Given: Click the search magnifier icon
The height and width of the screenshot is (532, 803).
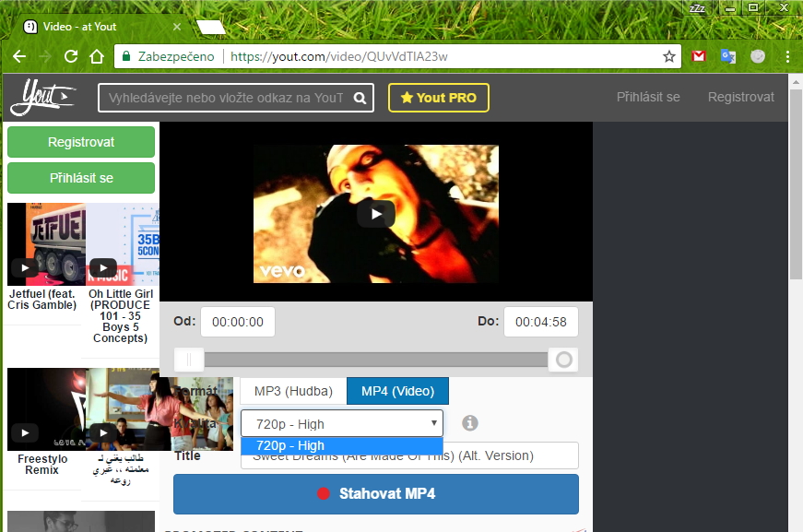Looking at the screenshot, I should pyautogui.click(x=360, y=98).
